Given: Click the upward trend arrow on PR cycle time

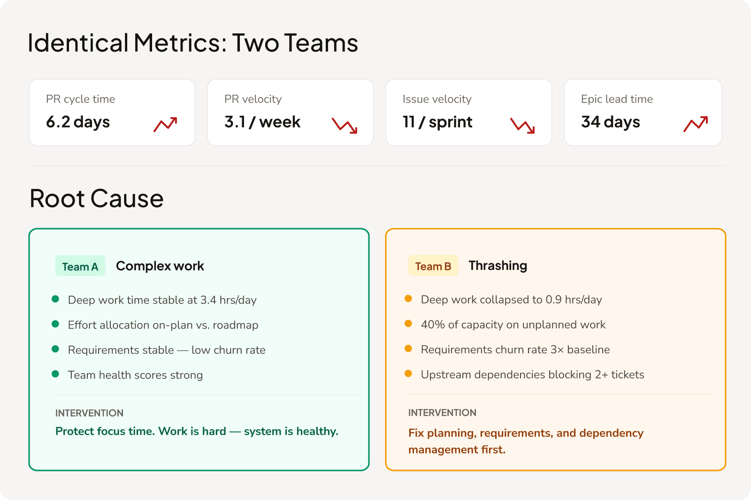Looking at the screenshot, I should [165, 125].
